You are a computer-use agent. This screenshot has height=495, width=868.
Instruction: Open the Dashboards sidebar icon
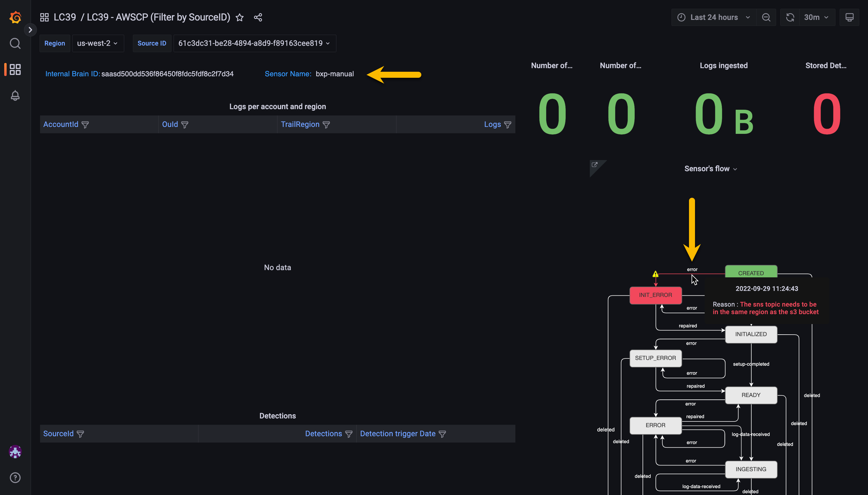click(x=15, y=69)
